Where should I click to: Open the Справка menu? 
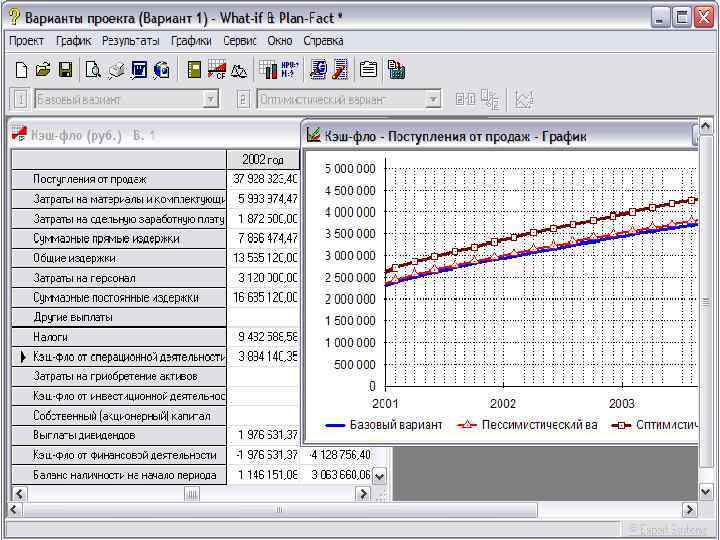tap(323, 41)
